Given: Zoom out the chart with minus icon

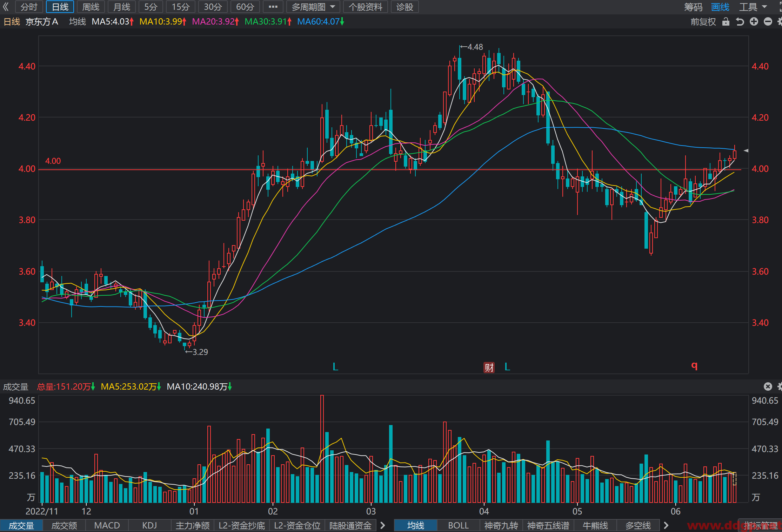Looking at the screenshot, I should tap(768, 22).
